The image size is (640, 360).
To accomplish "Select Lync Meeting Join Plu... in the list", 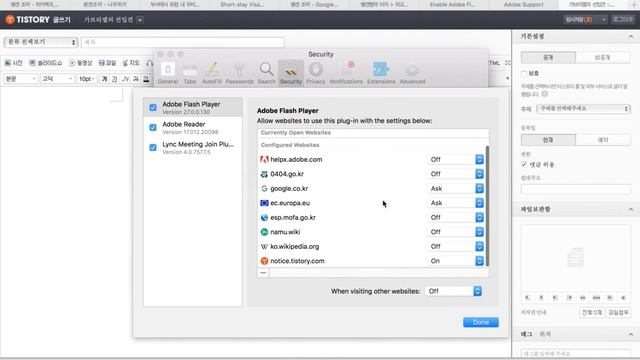I will pyautogui.click(x=193, y=147).
